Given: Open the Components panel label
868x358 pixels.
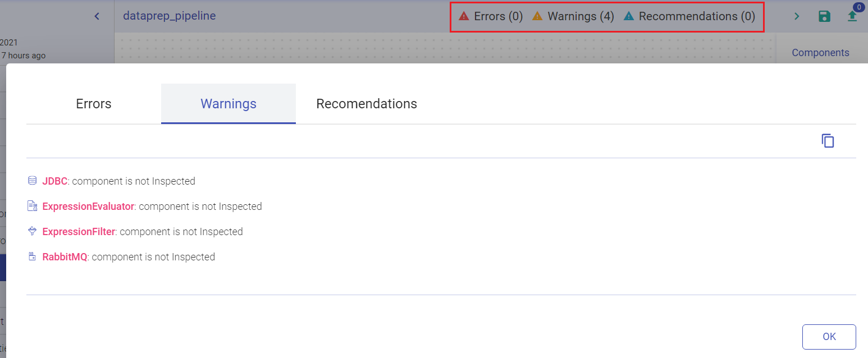Looking at the screenshot, I should (x=820, y=53).
